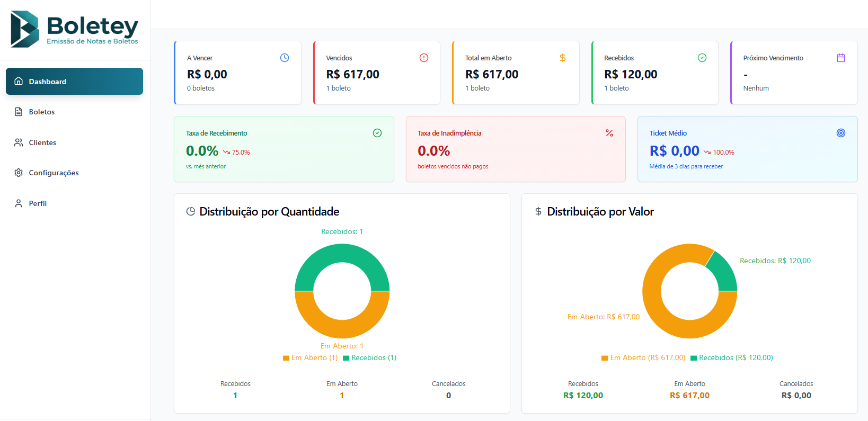Screen dimensions: 868x421
Task: Toggle Recebidos (R$ 120,00) legend item
Action: click(732, 358)
